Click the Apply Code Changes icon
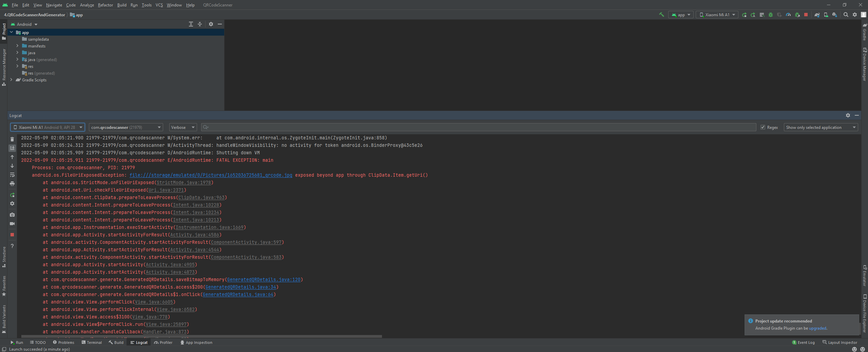Viewport: 868px width, 352px height. pos(762,15)
